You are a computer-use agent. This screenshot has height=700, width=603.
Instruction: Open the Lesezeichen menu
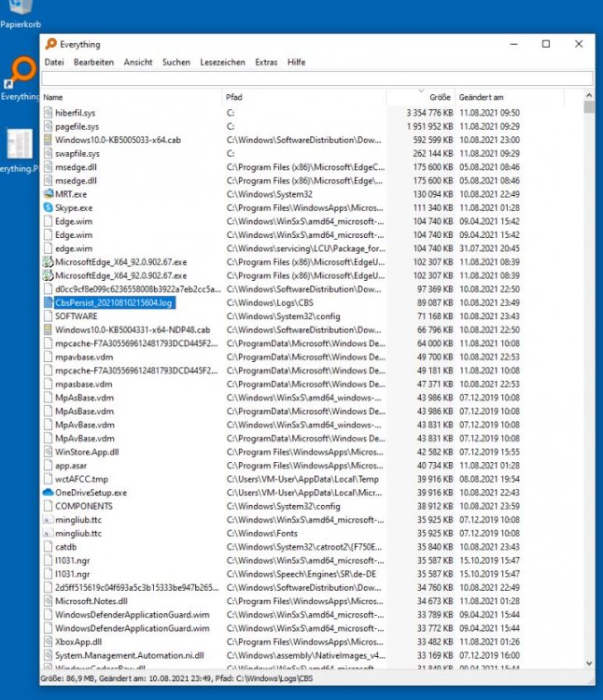point(222,62)
